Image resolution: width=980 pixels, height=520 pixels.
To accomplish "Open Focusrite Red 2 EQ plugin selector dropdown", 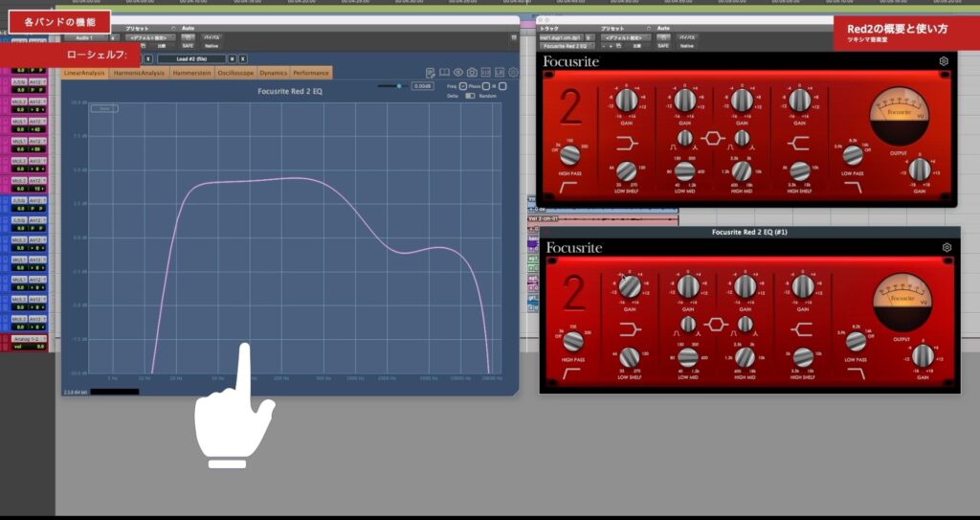I will tap(568, 46).
